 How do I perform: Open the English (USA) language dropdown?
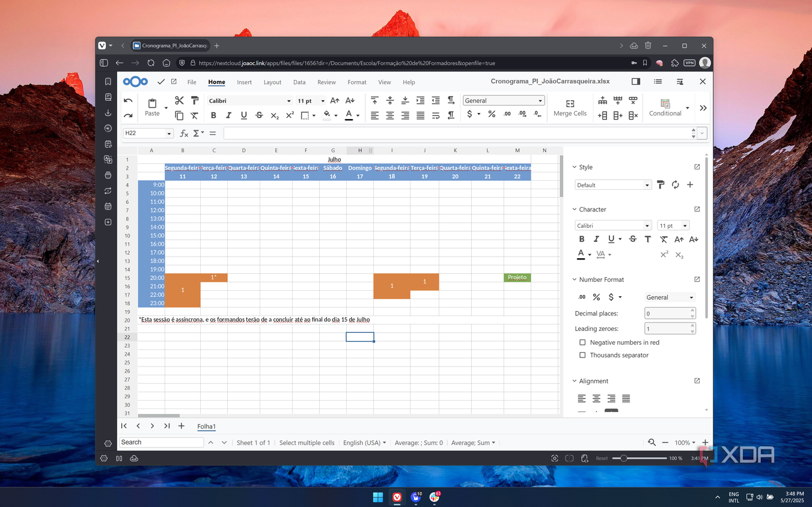[365, 443]
